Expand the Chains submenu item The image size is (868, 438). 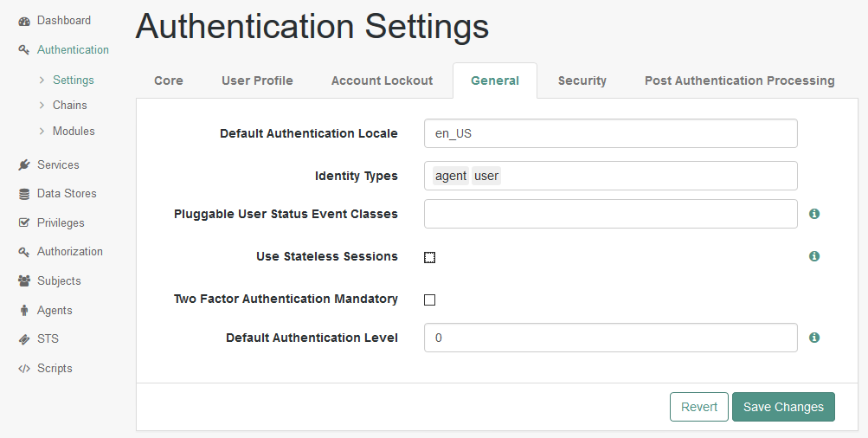(x=69, y=106)
